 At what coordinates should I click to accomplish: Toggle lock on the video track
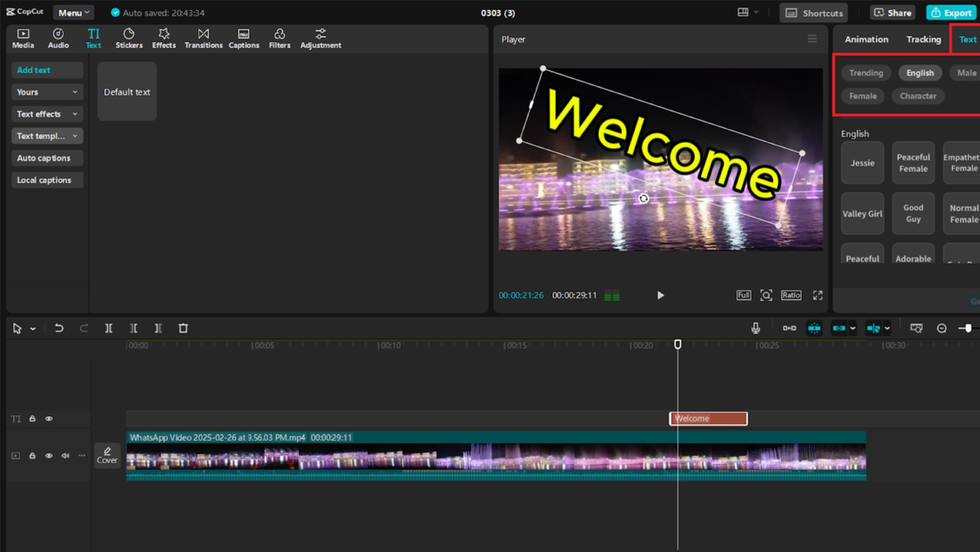tap(32, 456)
